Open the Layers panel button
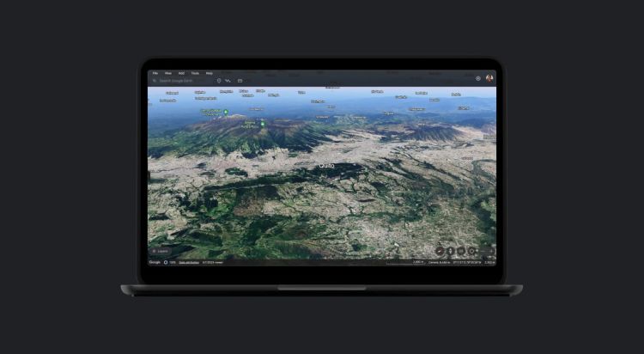Screen dimensions: 644x354 pos(161,251)
